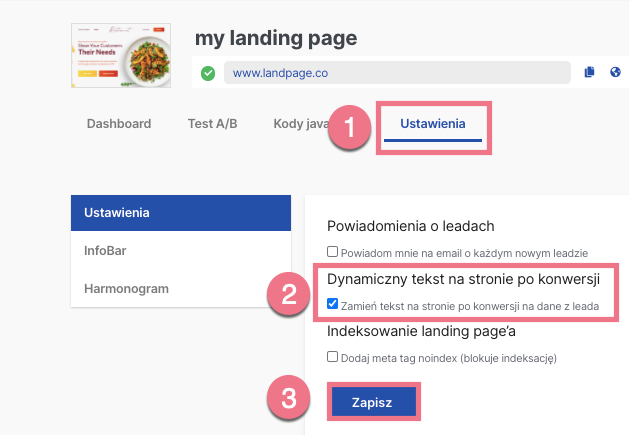Click the landing page preview thumbnail
Viewport: 629px width, 435px height.
[x=121, y=55]
